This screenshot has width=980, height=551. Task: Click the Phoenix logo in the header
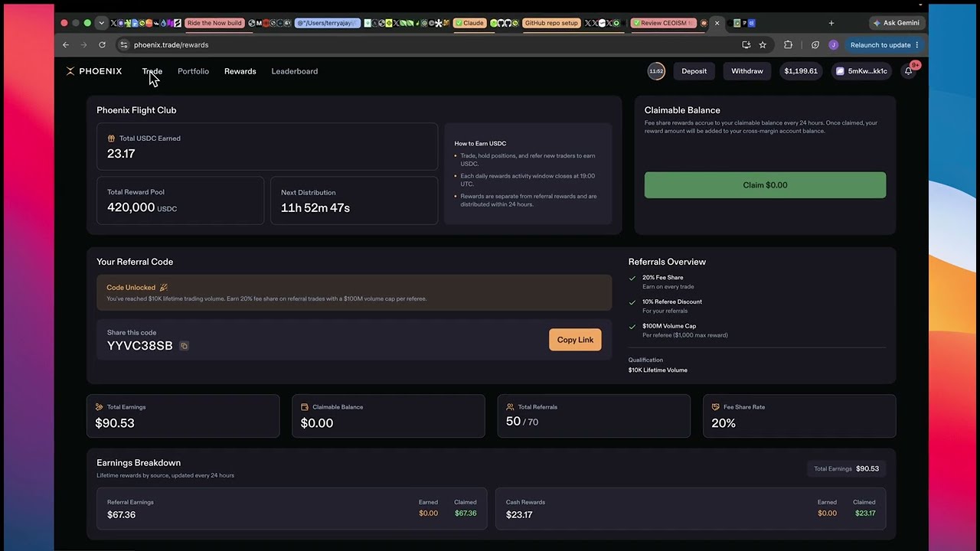coord(93,71)
